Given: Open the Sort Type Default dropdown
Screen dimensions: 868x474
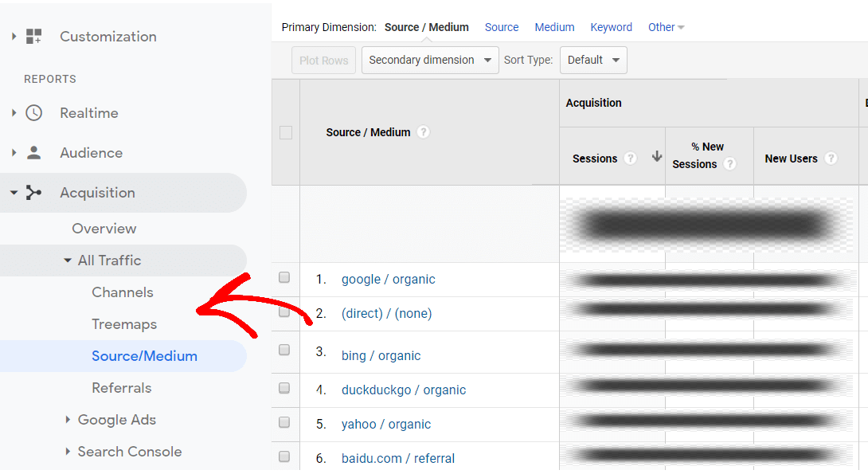Looking at the screenshot, I should pyautogui.click(x=593, y=60).
